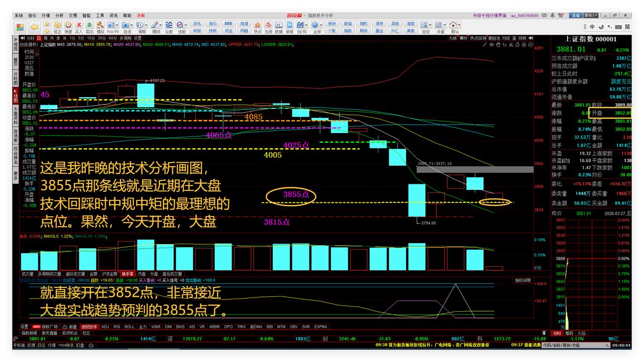Image resolution: width=644 pixels, height=362 pixels.
Task: Click the 测速 clock icon
Action: (68, 24)
